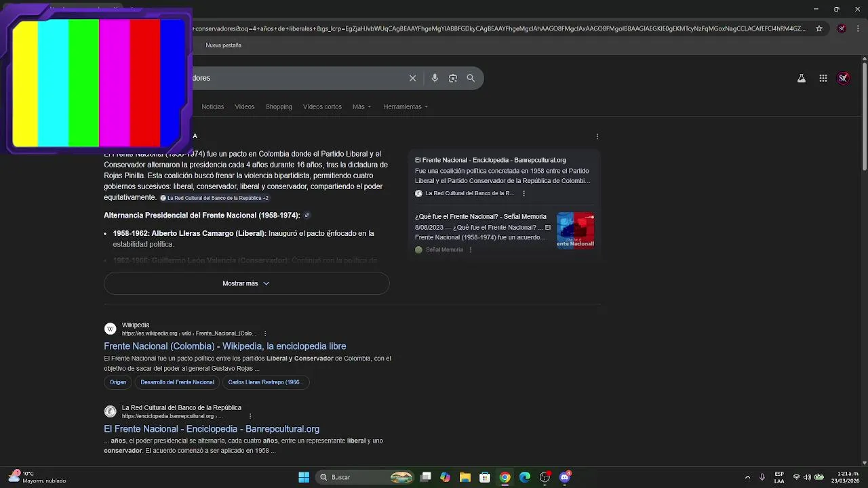This screenshot has height=488, width=868.
Task: Click the magnifying glass search button
Action: tap(471, 78)
